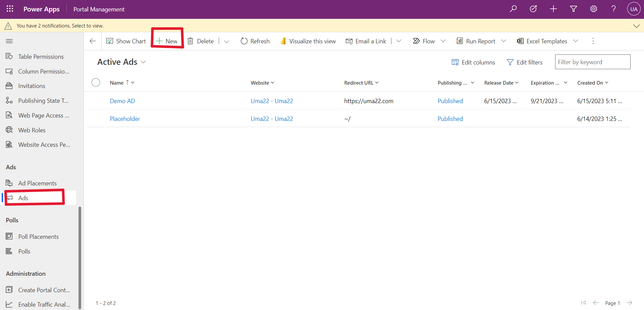Click the Show Chart button

[126, 41]
